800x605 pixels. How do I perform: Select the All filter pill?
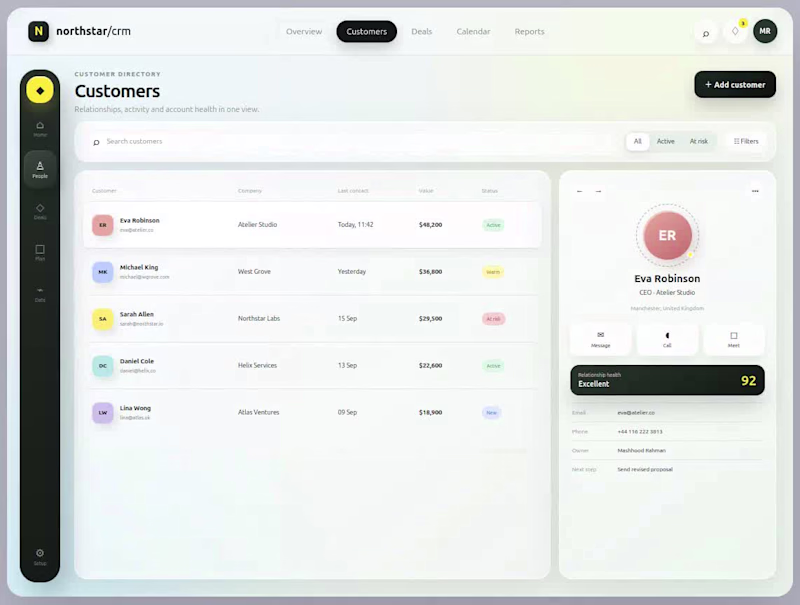(x=637, y=141)
